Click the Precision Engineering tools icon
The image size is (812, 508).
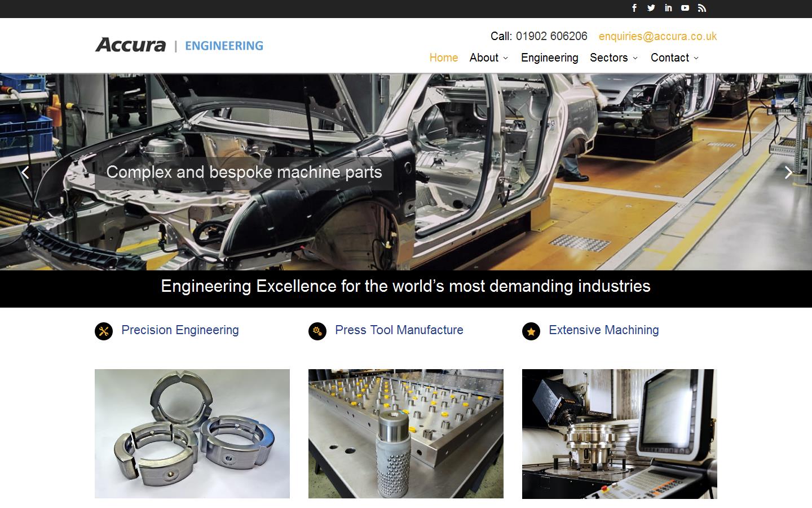103,331
